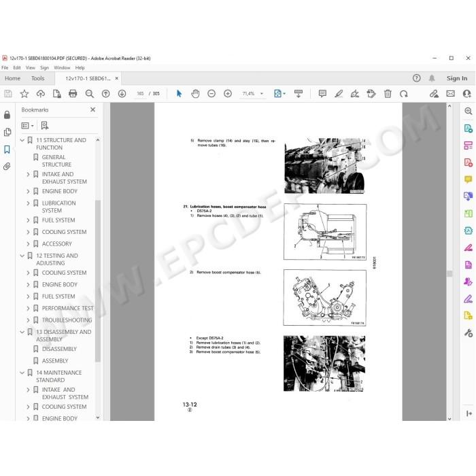
Task: Open stamp tool icon in toolbar
Action: [x=371, y=94]
